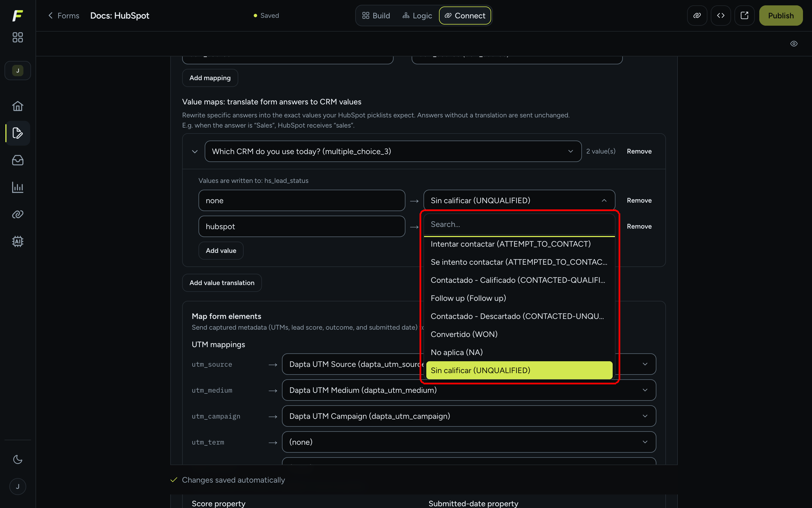Viewport: 812px width, 508px height.
Task: Open the forms editor sidebar icon
Action: [x=17, y=133]
